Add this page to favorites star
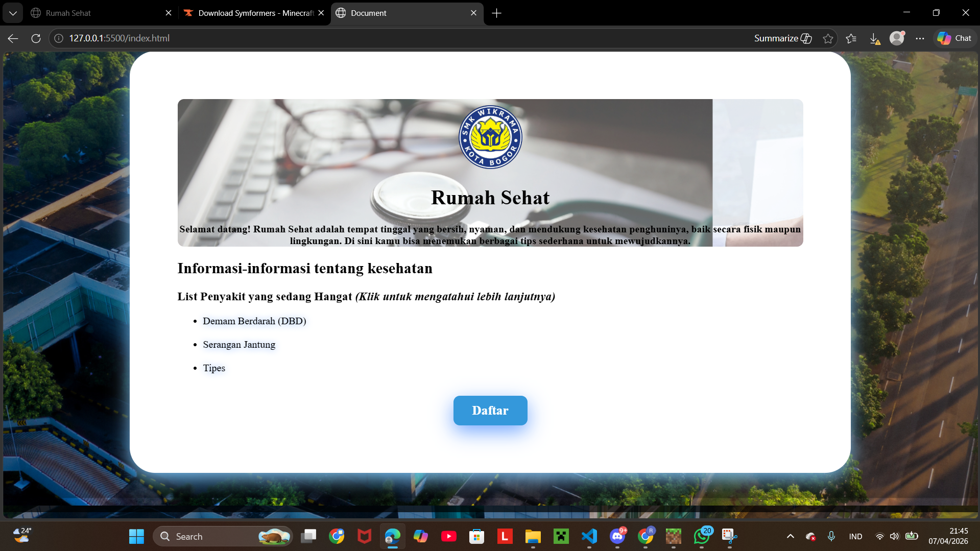 828,38
